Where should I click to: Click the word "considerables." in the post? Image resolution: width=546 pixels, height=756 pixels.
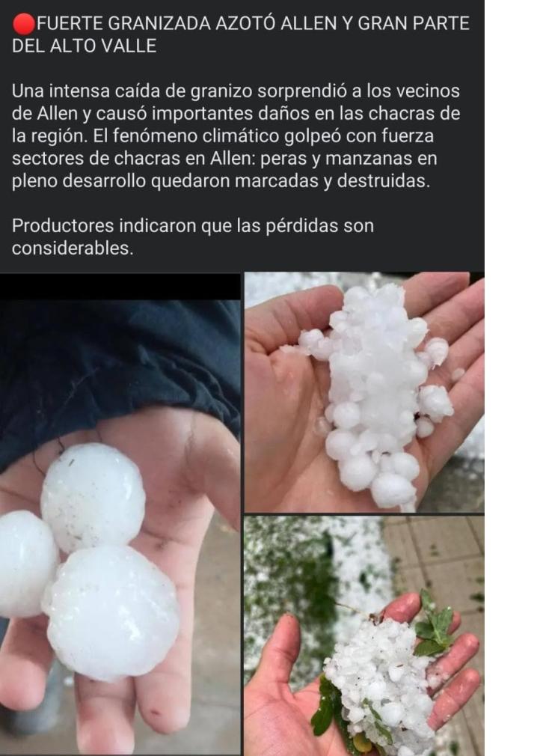point(73,249)
